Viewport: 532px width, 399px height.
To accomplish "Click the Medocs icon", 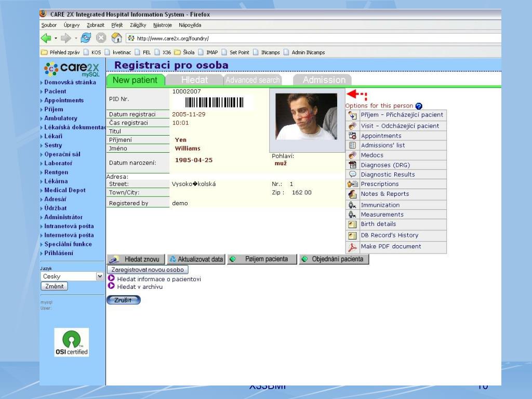I will tap(353, 155).
